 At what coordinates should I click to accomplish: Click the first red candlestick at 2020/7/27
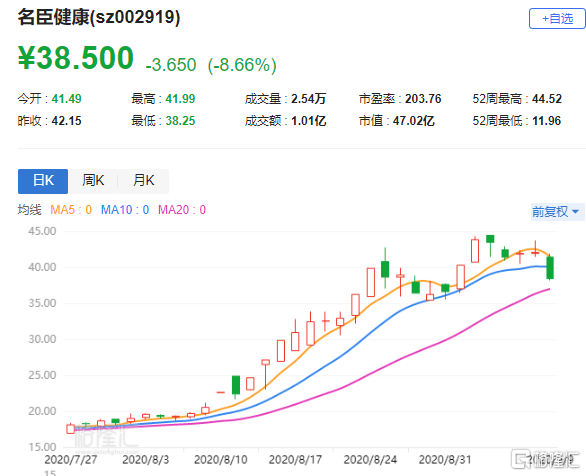pos(70,429)
